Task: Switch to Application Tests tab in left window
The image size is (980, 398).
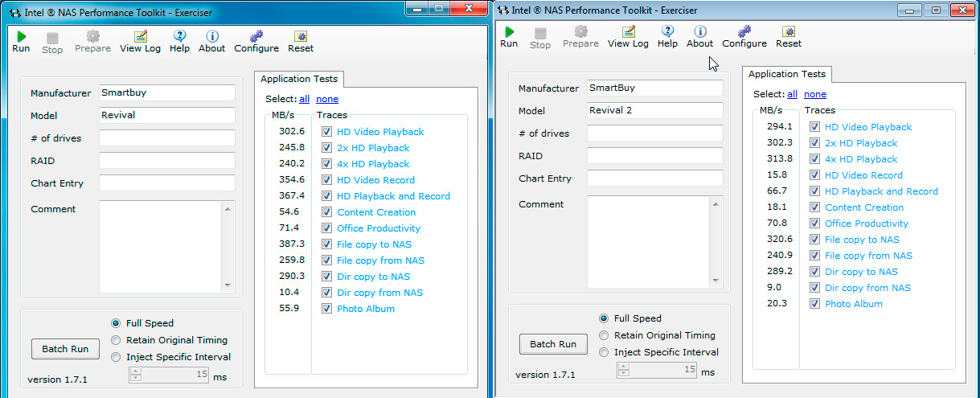Action: click(299, 79)
